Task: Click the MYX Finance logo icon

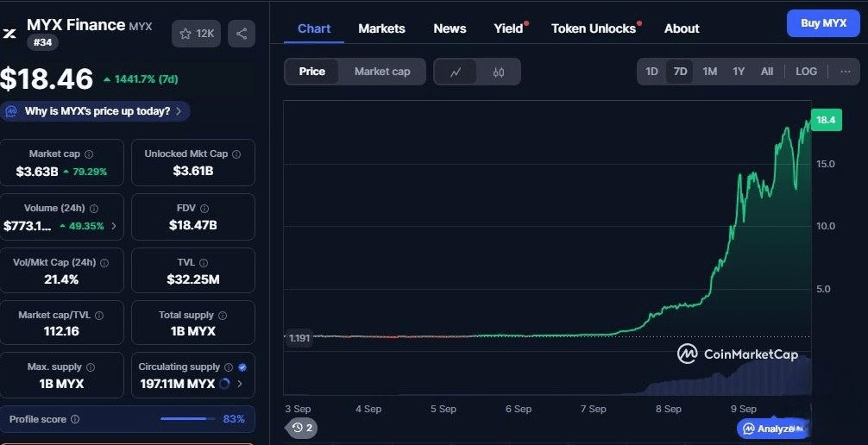Action: pyautogui.click(x=9, y=34)
